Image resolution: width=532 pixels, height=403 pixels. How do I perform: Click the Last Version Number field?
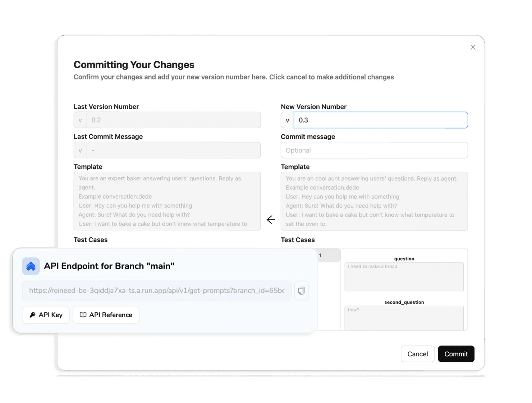[x=173, y=120]
